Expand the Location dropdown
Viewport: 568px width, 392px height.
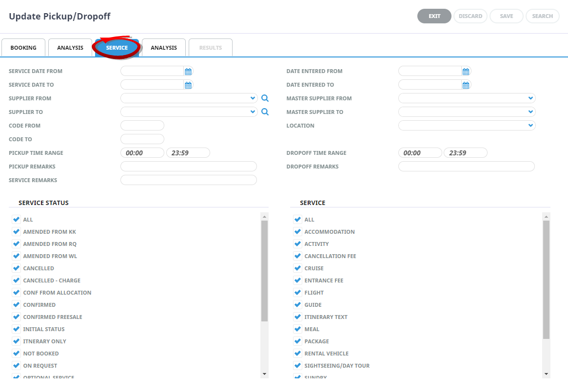530,126
